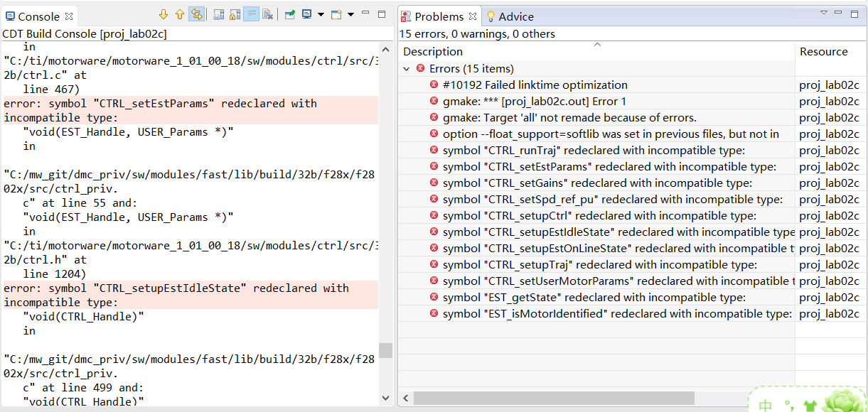Open the Display Selected Console dropdown arrow

[x=321, y=14]
